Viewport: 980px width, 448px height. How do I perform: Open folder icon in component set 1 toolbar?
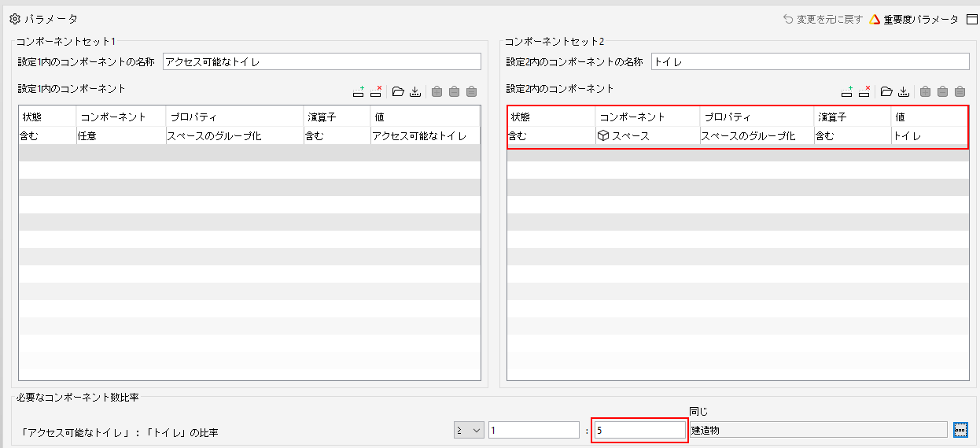tap(398, 91)
